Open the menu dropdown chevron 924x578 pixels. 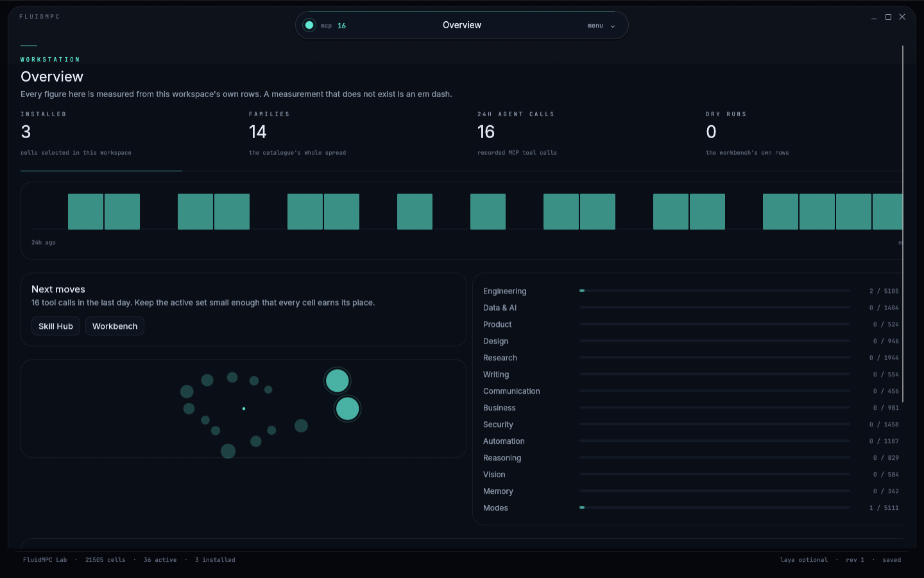613,26
